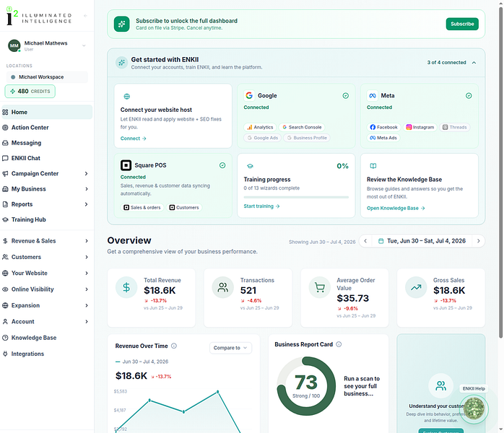This screenshot has width=504, height=433.
Task: Click the Sales & orders chip
Action: [142, 208]
